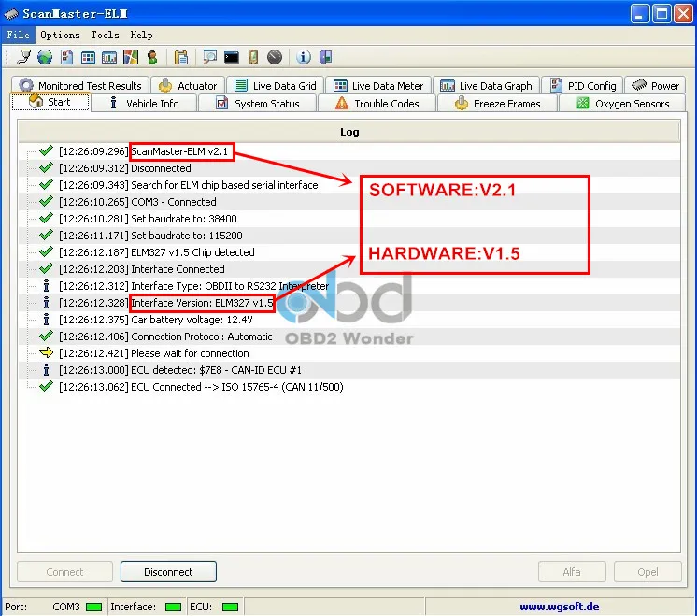The width and height of the screenshot is (697, 616).
Task: Open the Trouble Codes tab
Action: pos(377,103)
